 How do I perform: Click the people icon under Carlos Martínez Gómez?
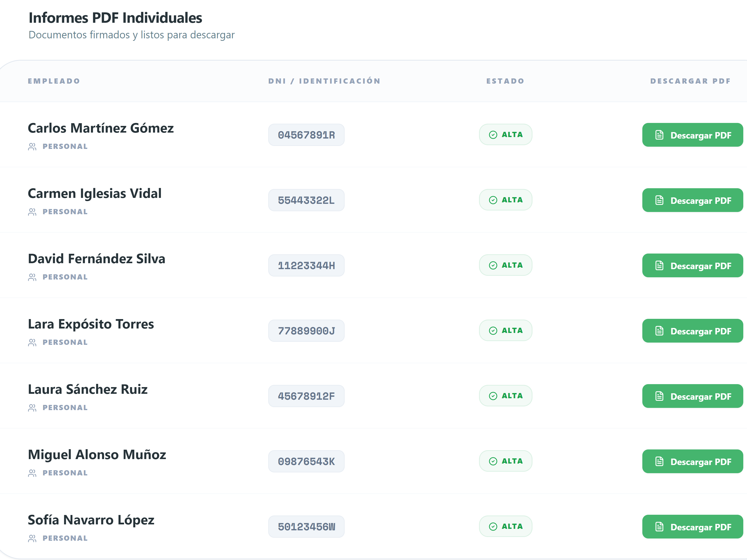coord(32,147)
